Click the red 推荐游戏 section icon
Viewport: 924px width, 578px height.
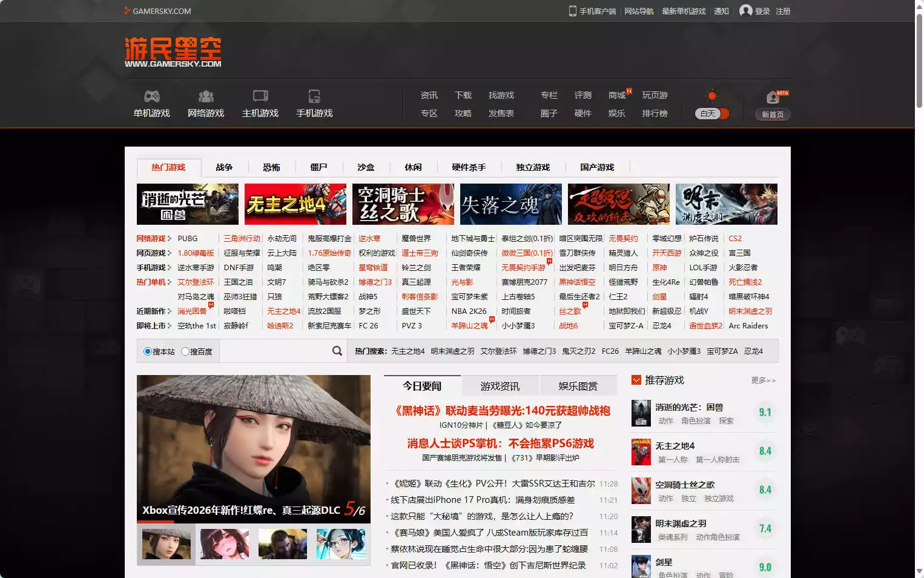[636, 380]
